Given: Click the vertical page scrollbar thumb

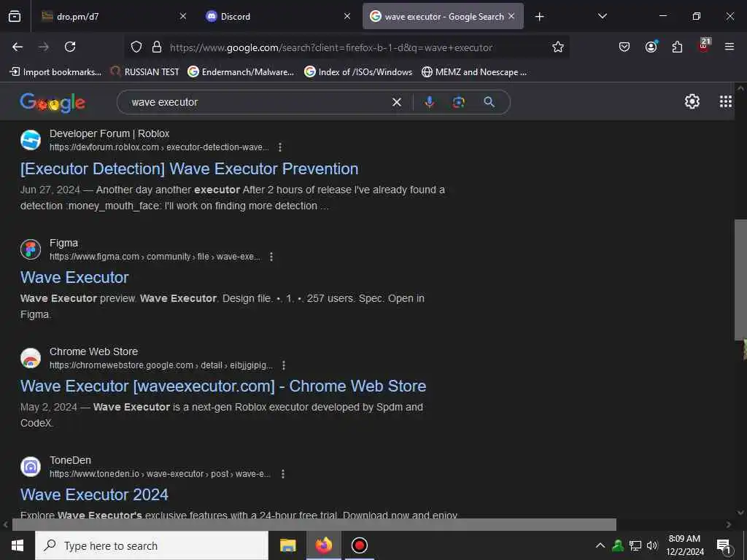Looking at the screenshot, I should (740, 280).
